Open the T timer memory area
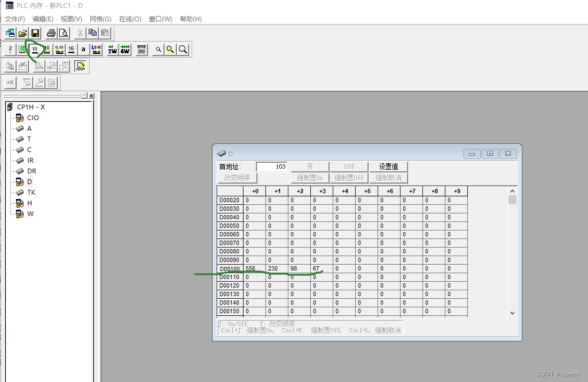 (x=29, y=139)
